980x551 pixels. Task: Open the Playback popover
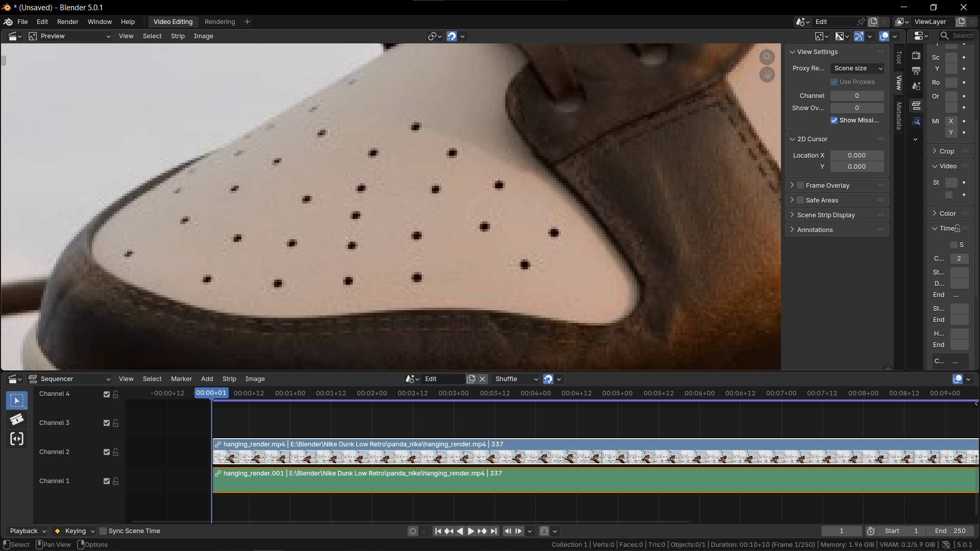tap(28, 531)
